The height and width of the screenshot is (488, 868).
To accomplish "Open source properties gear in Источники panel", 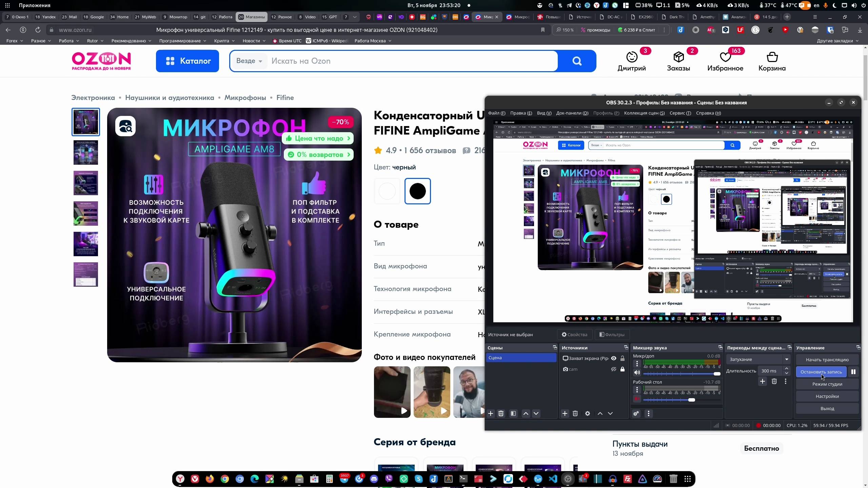I will 587,413.
